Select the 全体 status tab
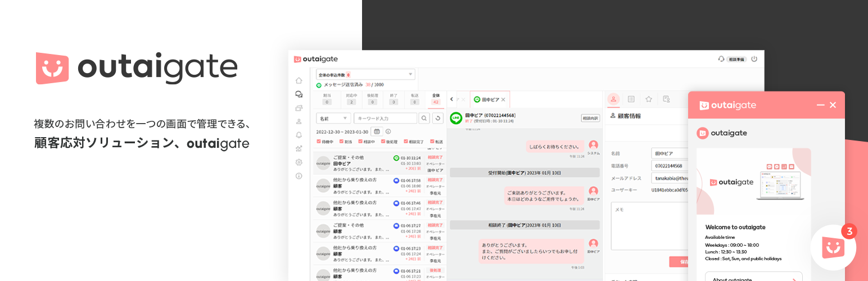Screen dimensions: 868x281 [435, 98]
